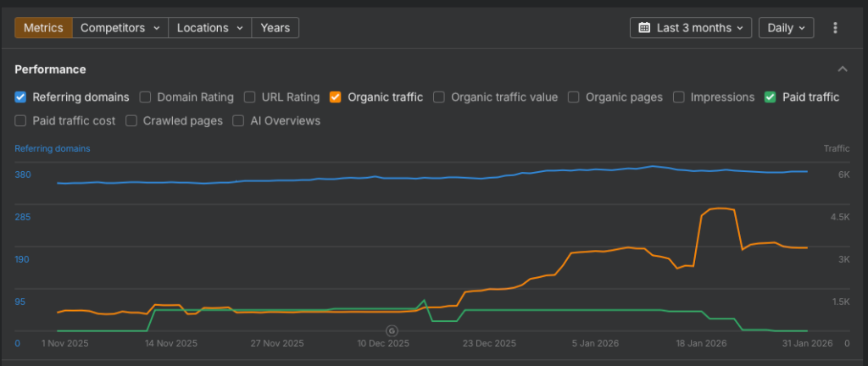The height and width of the screenshot is (366, 868).
Task: Open the Last 3 months dropdown
Action: point(691,28)
